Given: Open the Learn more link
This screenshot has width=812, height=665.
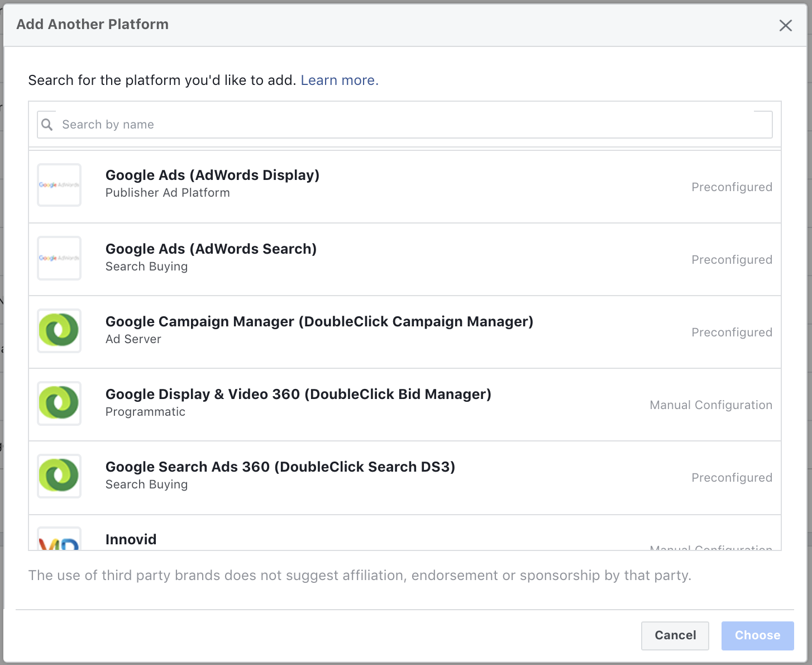Looking at the screenshot, I should [340, 80].
